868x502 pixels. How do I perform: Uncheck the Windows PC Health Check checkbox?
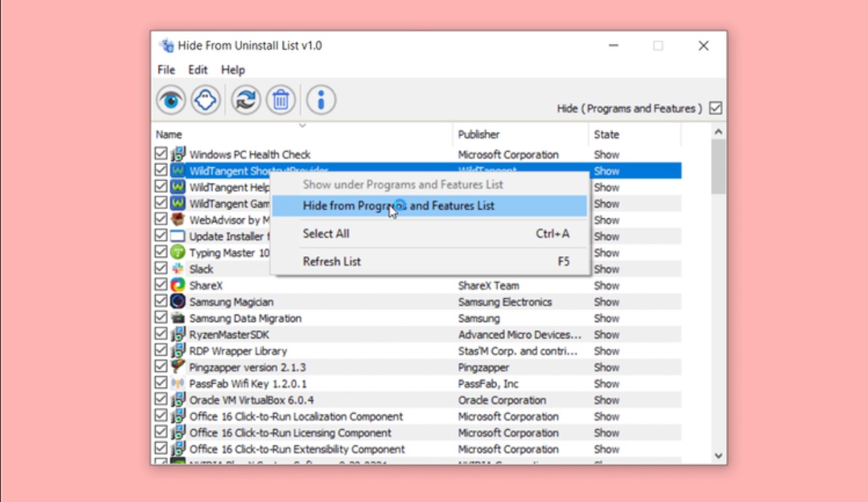[161, 154]
